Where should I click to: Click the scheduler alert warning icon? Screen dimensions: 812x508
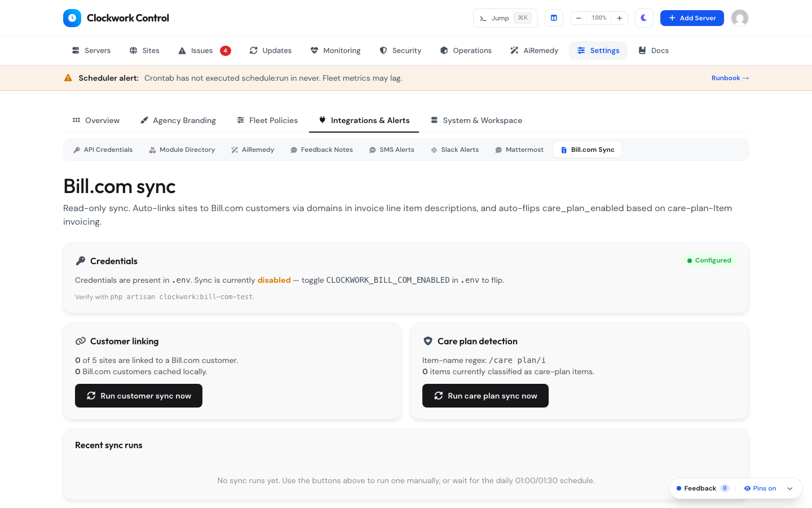(x=68, y=78)
